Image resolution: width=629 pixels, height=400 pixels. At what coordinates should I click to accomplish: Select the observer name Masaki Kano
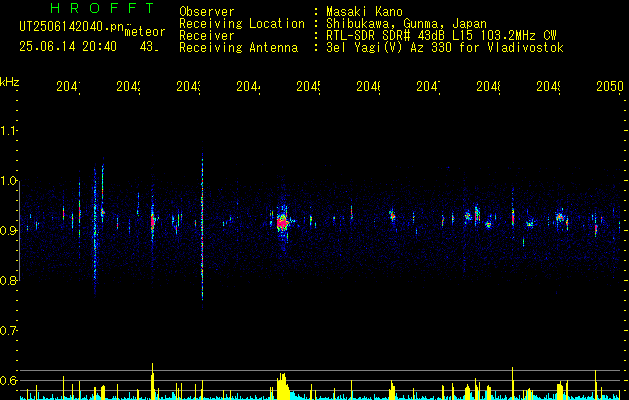(x=364, y=12)
